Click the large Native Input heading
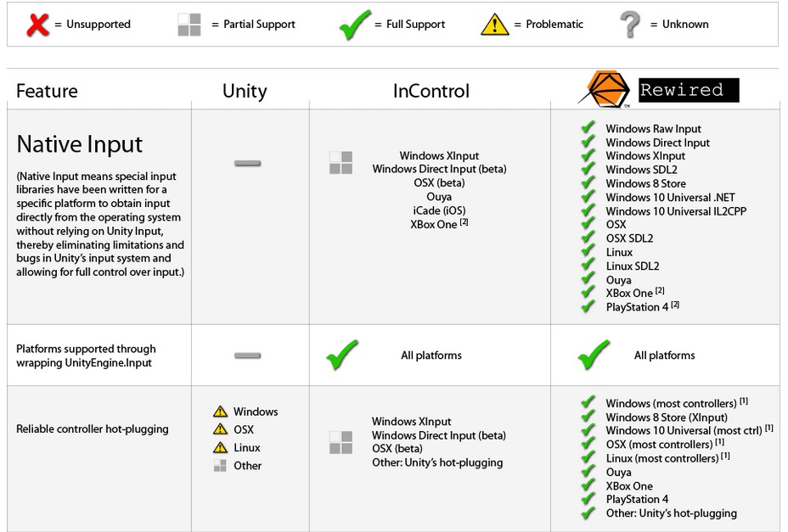 pos(80,144)
